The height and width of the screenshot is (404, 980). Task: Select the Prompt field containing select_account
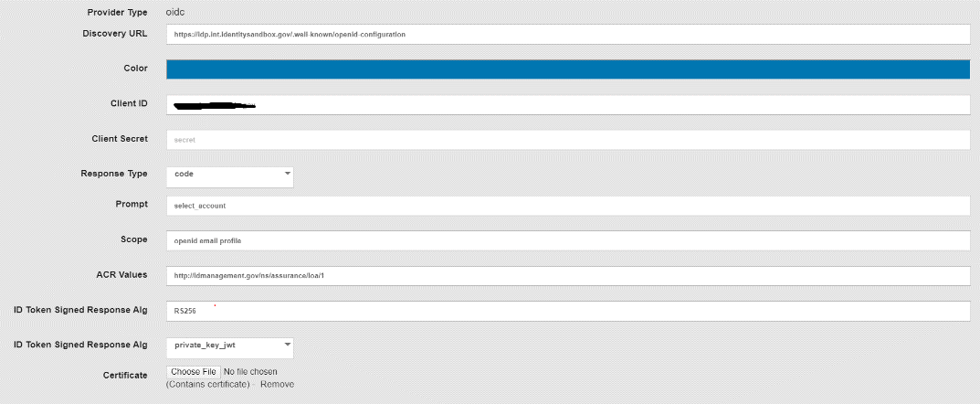[566, 207]
